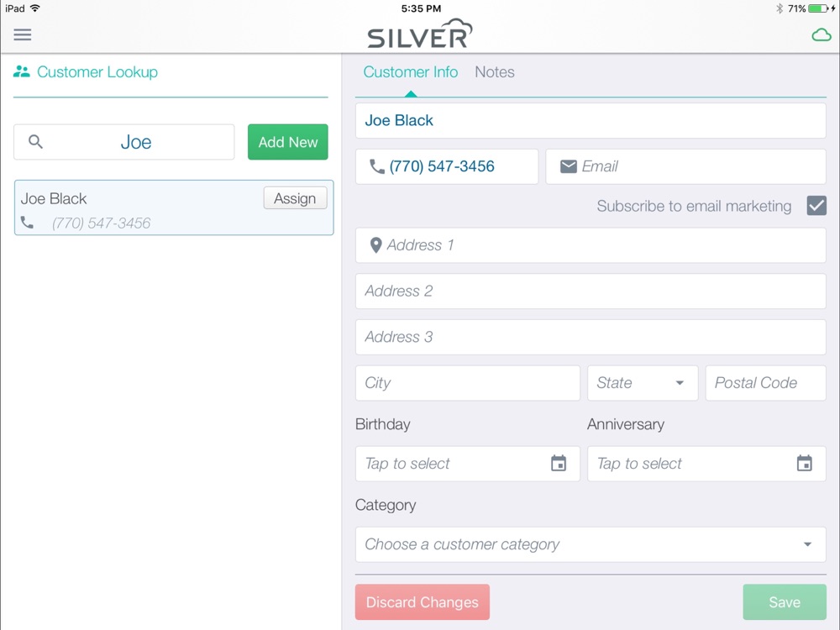Tap the Customer Lookup people icon
The image size is (840, 630).
pyautogui.click(x=22, y=71)
